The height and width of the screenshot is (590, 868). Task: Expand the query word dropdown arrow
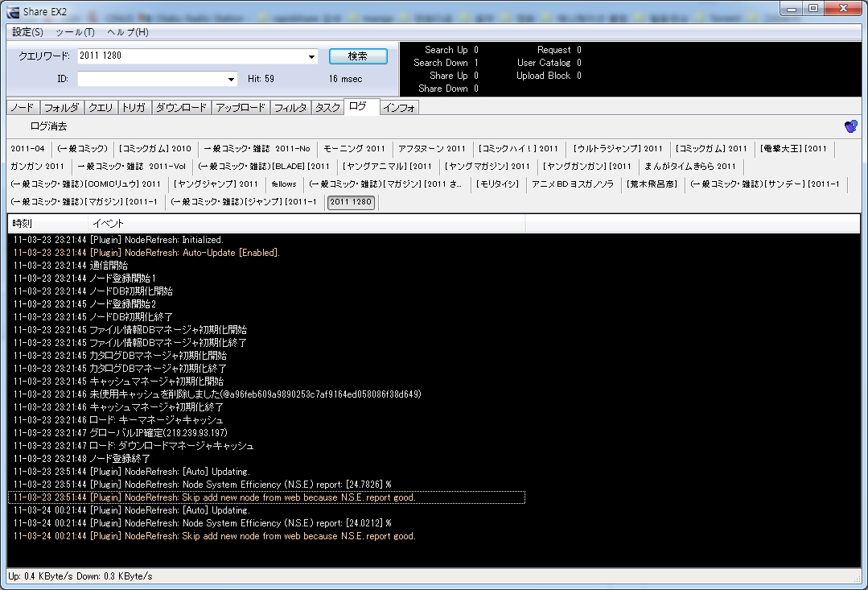pos(312,56)
